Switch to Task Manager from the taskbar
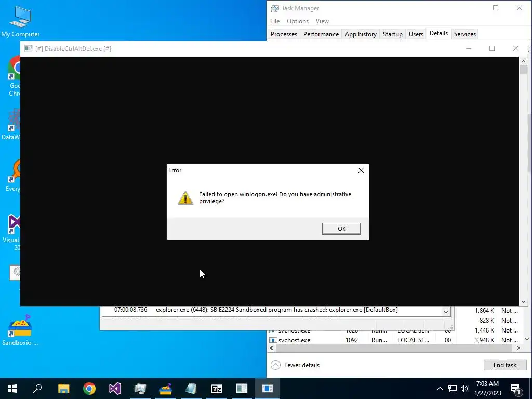Viewport: 532px width, 399px height. (x=140, y=389)
